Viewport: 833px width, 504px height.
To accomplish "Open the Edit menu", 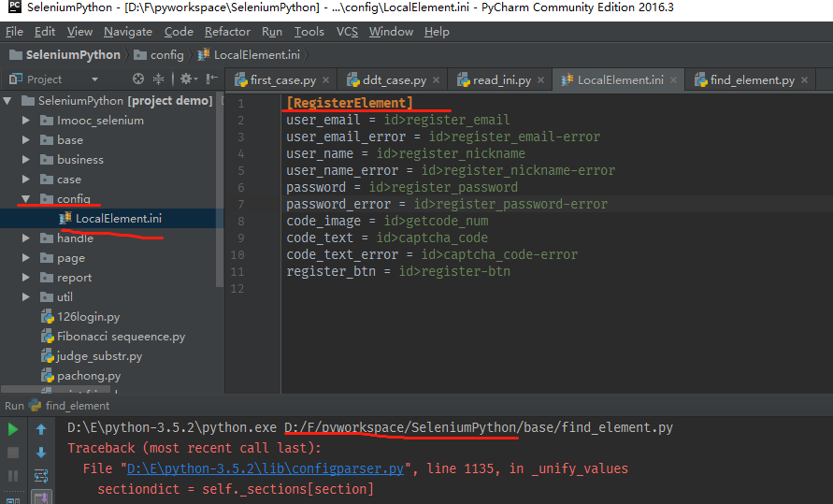I will click(45, 32).
